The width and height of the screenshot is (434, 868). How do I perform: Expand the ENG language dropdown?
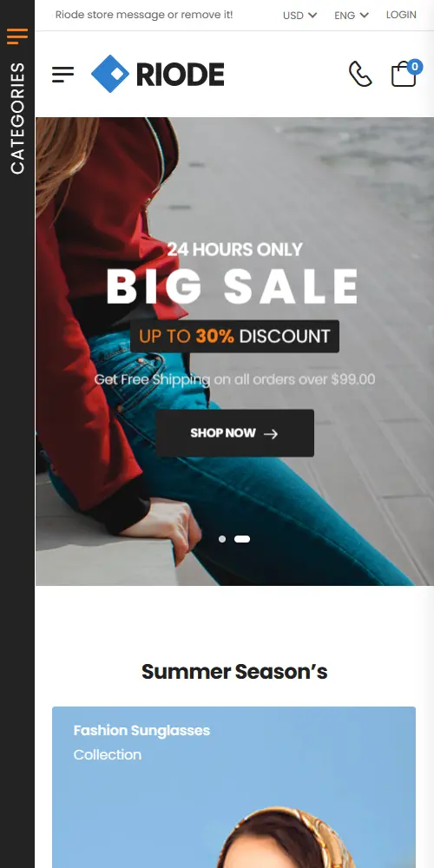[x=352, y=16]
